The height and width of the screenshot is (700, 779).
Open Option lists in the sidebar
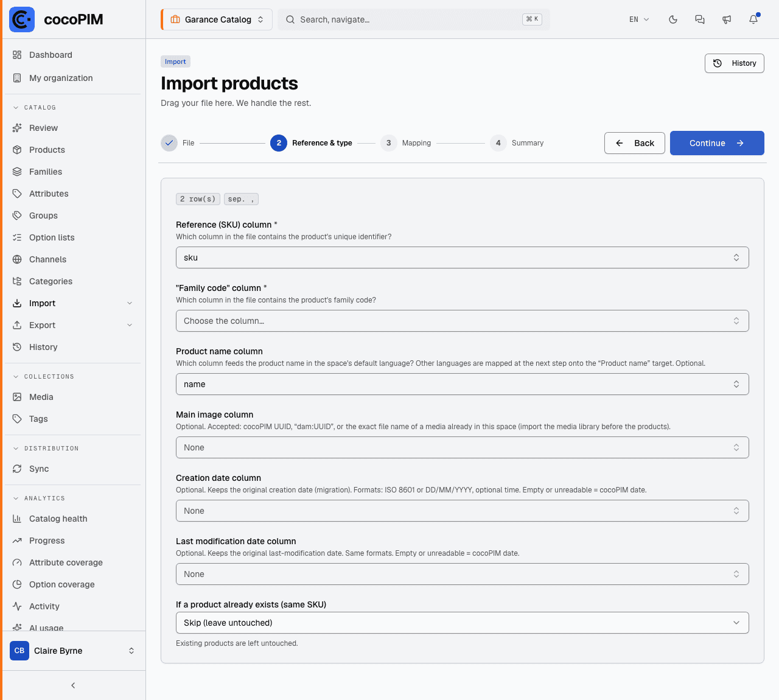(x=73, y=237)
